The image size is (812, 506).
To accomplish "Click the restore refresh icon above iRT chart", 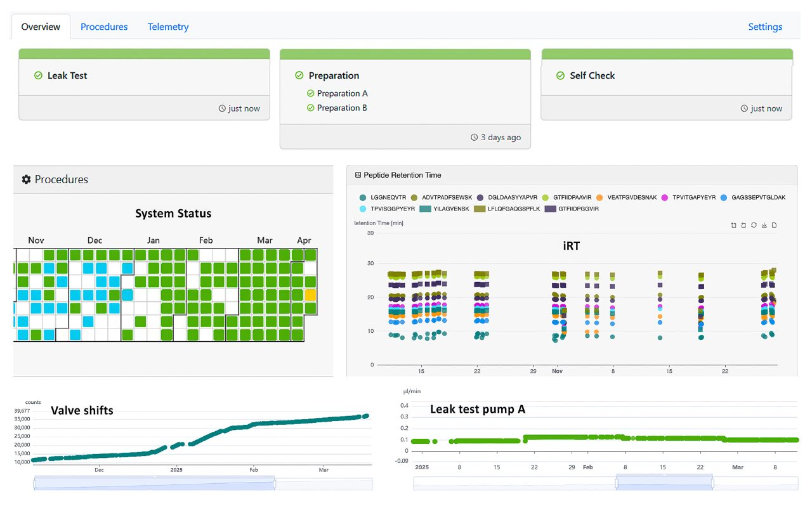I will pyautogui.click(x=754, y=225).
